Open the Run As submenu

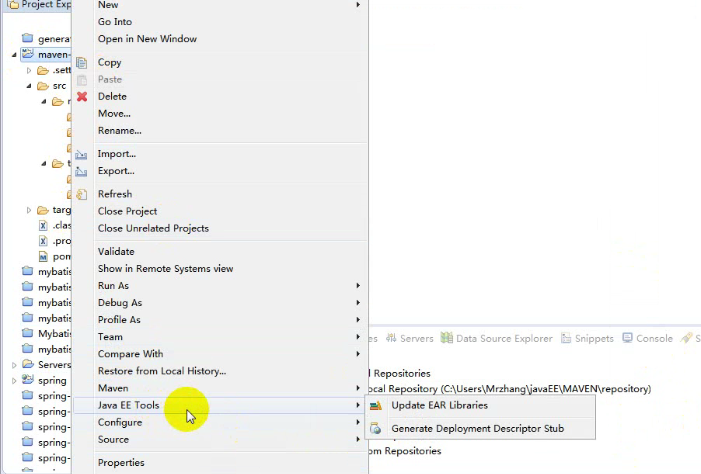(220, 286)
